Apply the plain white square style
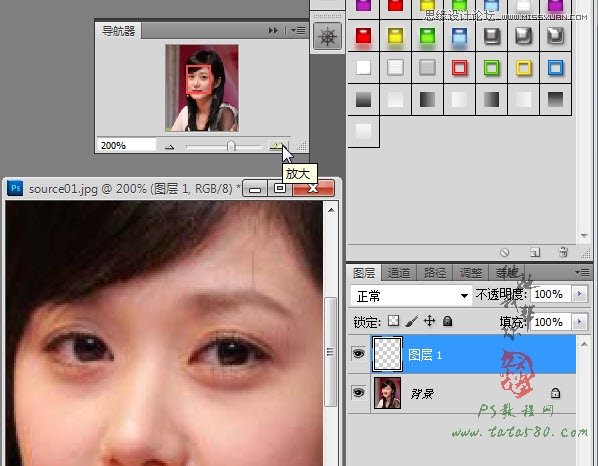Screen dimensions: 598x466 pos(363,68)
